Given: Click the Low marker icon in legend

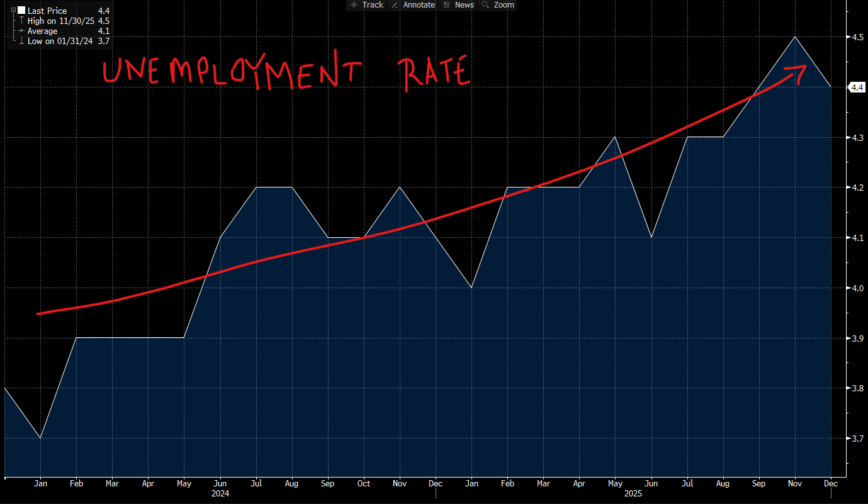Looking at the screenshot, I should pyautogui.click(x=21, y=41).
